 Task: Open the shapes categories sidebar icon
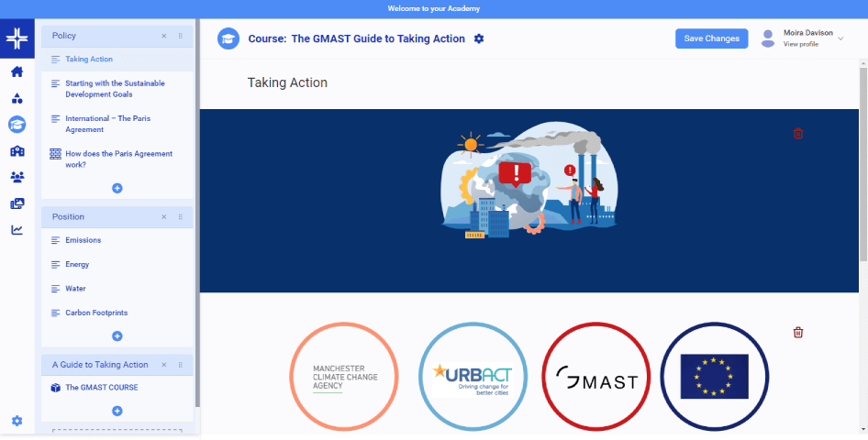[17, 99]
